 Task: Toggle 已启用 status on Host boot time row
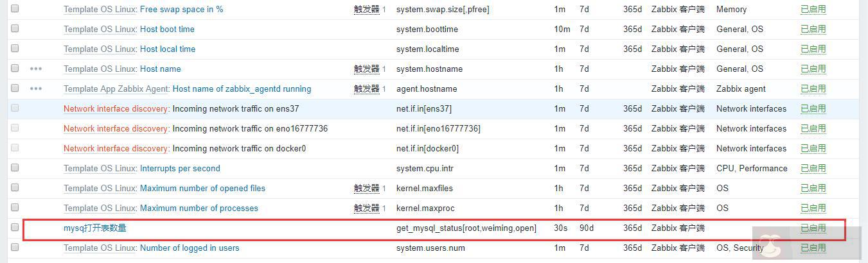click(x=813, y=29)
